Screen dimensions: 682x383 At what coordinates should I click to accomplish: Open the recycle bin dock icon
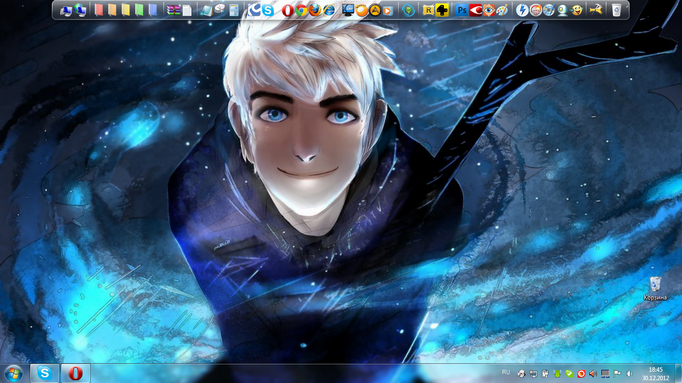coord(616,10)
